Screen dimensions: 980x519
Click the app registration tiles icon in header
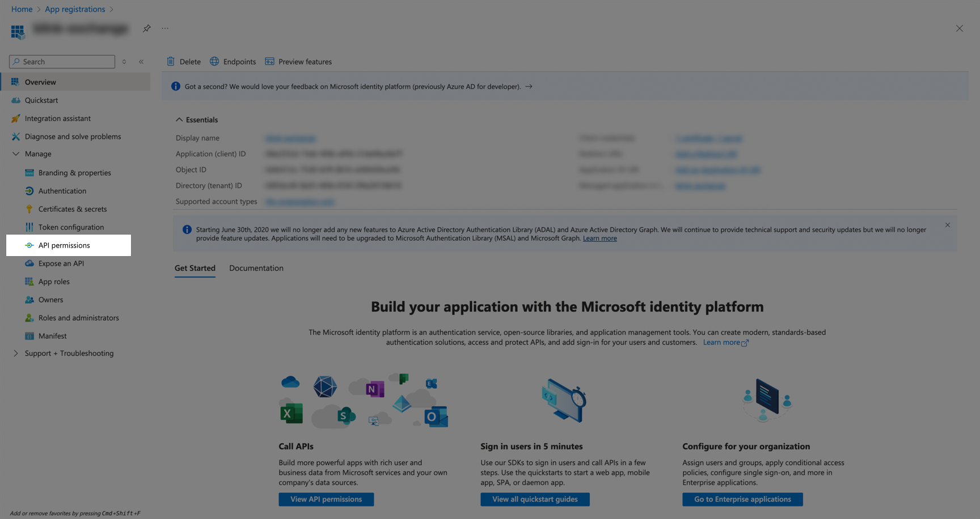click(x=18, y=32)
